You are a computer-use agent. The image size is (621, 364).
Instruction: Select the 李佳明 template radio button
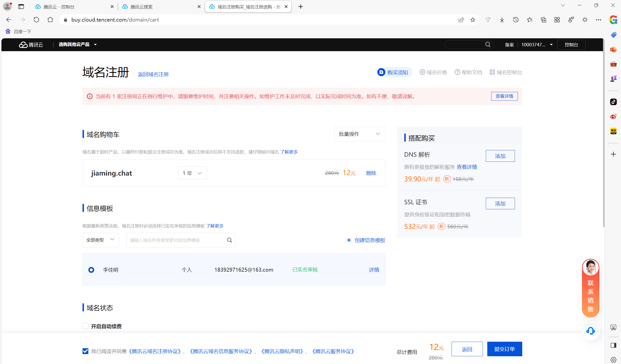tap(91, 270)
